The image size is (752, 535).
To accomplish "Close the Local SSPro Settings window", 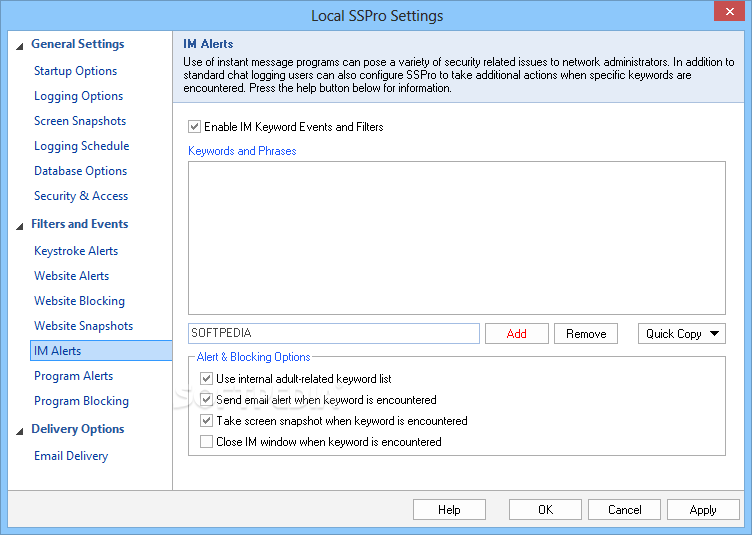I will pos(729,11).
